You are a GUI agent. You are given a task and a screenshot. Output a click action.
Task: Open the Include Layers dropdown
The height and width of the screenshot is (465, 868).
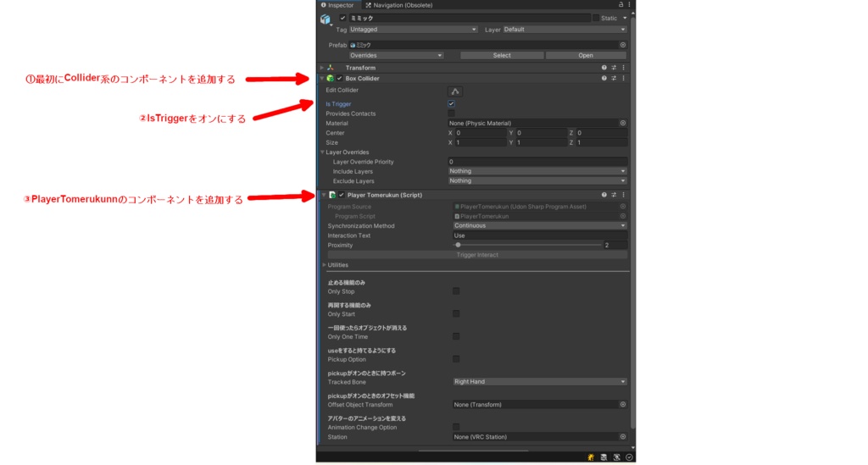click(x=537, y=171)
